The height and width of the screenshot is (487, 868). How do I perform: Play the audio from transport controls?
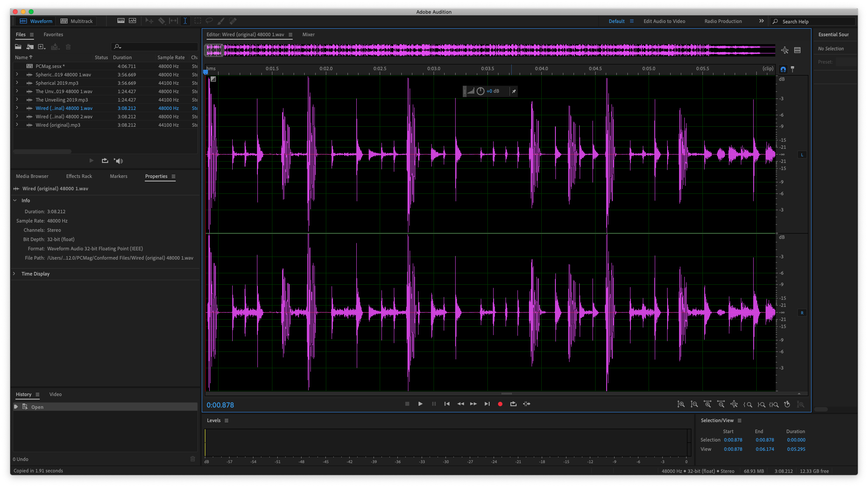coord(420,404)
